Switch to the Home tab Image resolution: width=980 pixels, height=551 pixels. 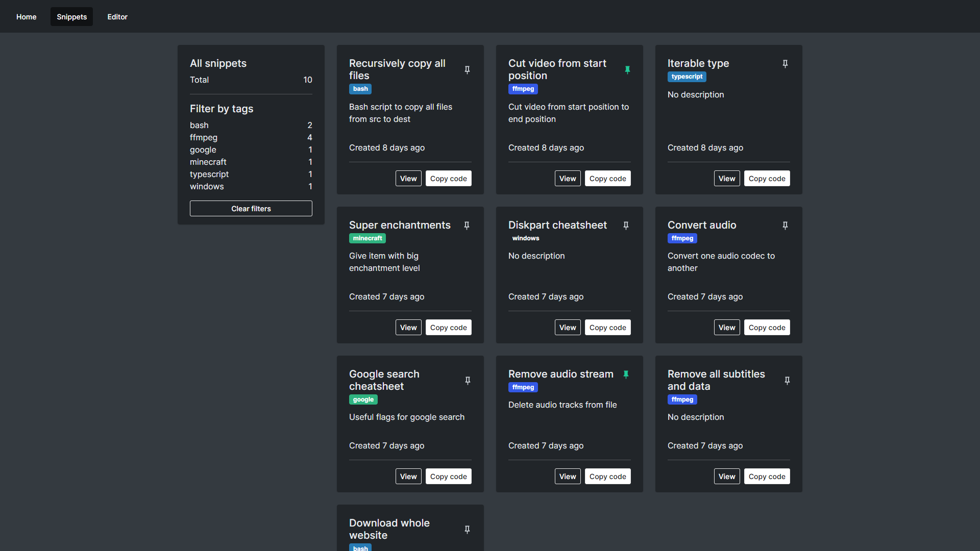[26, 17]
